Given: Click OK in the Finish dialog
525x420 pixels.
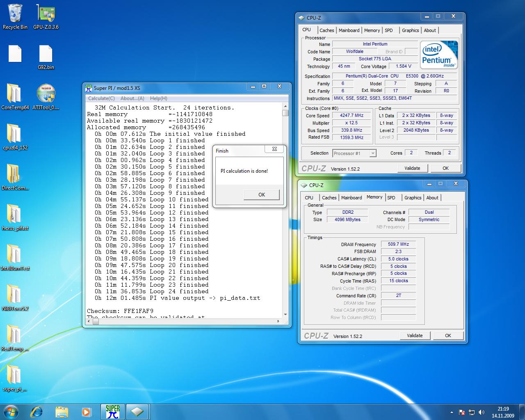Looking at the screenshot, I should point(262,195).
